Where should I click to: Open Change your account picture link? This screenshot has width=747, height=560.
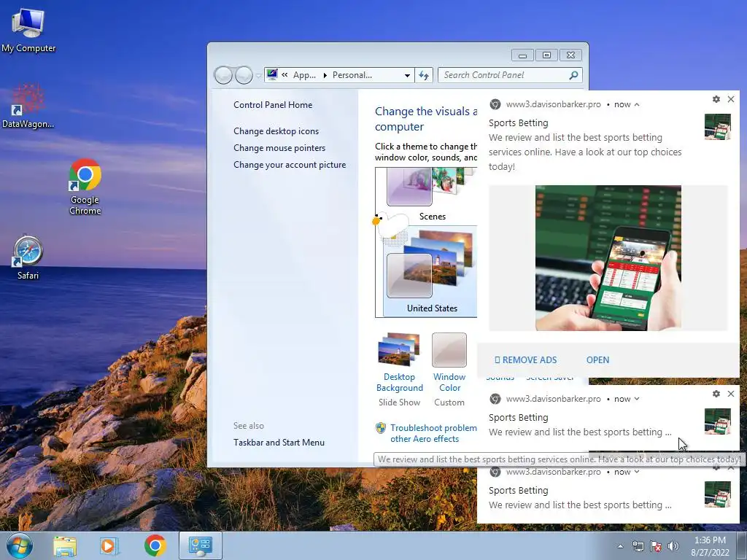point(290,165)
